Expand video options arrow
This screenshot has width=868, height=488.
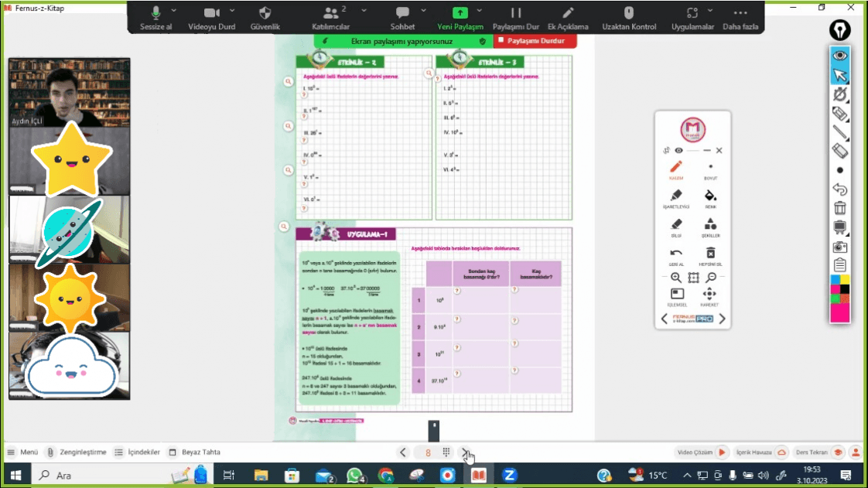tap(232, 11)
